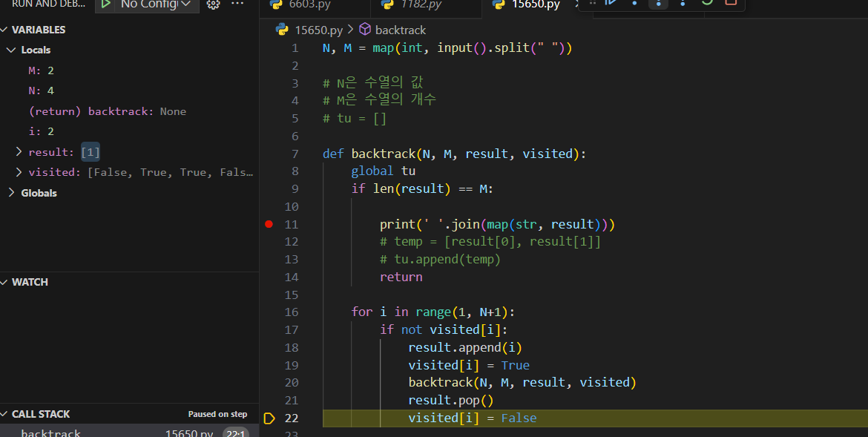Expand the Globals scope

pyautogui.click(x=11, y=193)
